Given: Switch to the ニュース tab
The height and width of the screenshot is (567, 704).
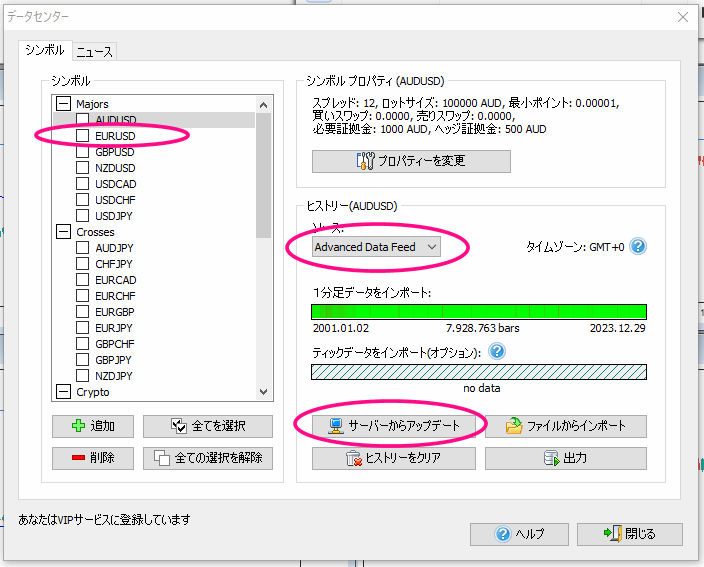Looking at the screenshot, I should (94, 52).
